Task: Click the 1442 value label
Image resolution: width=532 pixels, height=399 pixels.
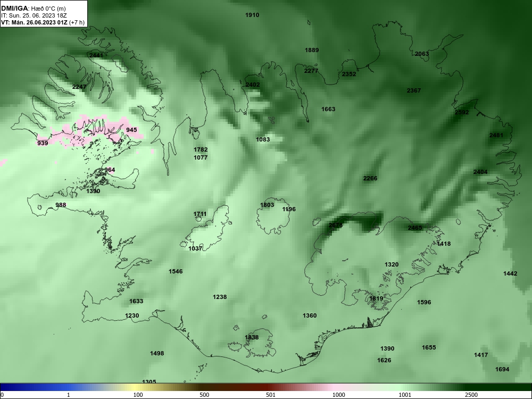Action: point(510,274)
